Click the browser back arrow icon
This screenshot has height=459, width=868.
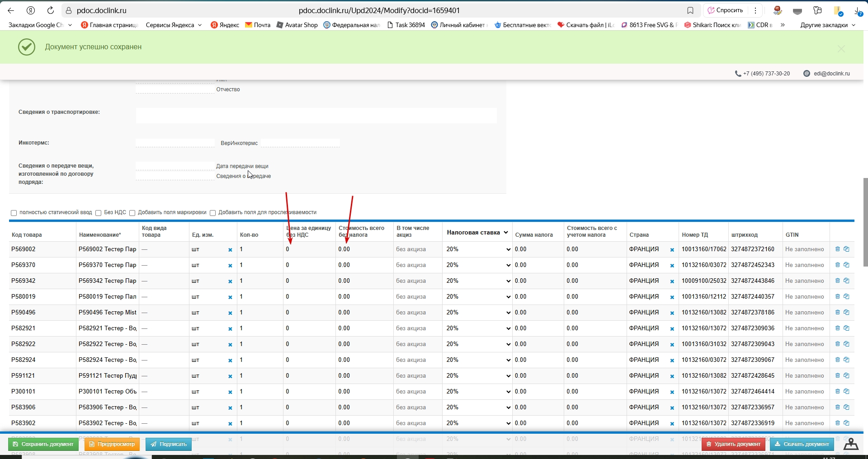pos(11,10)
